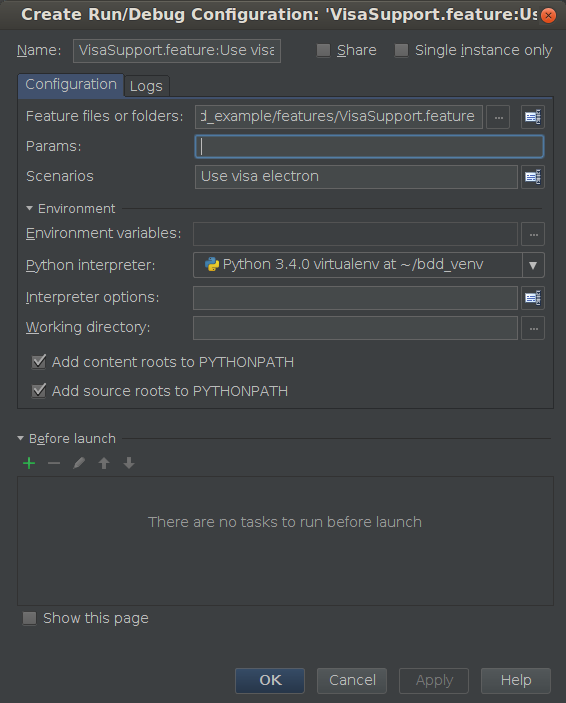Open the expand editor icon for Feature files
Image resolution: width=566 pixels, height=703 pixels.
click(533, 117)
